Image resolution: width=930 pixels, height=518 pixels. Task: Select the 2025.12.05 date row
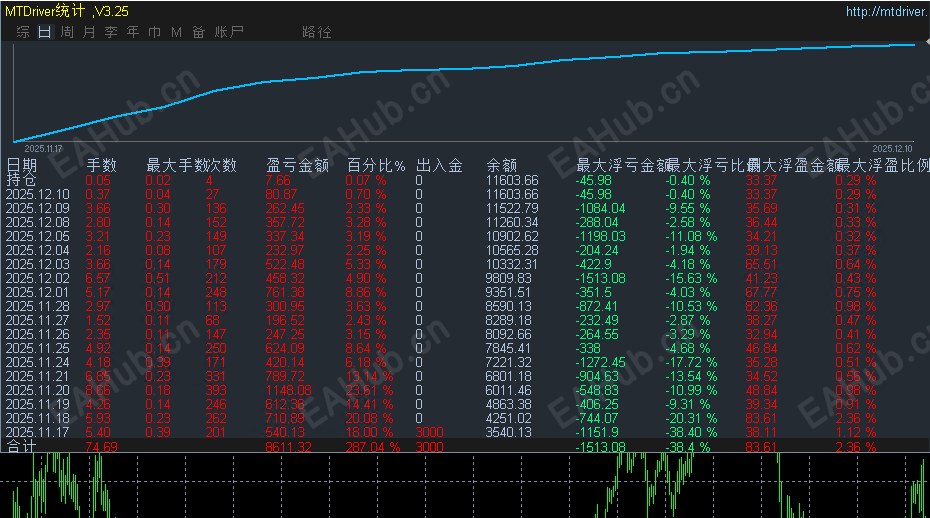[37, 237]
